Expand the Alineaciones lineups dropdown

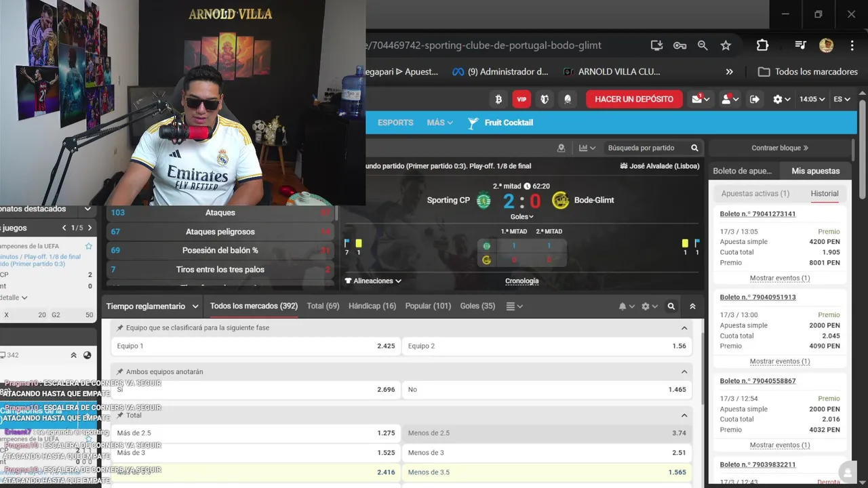(373, 281)
